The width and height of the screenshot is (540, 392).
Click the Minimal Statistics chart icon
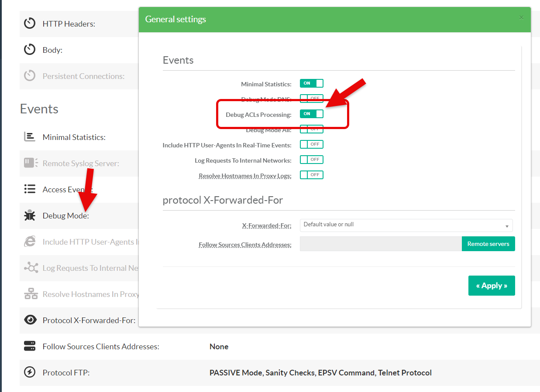point(30,137)
